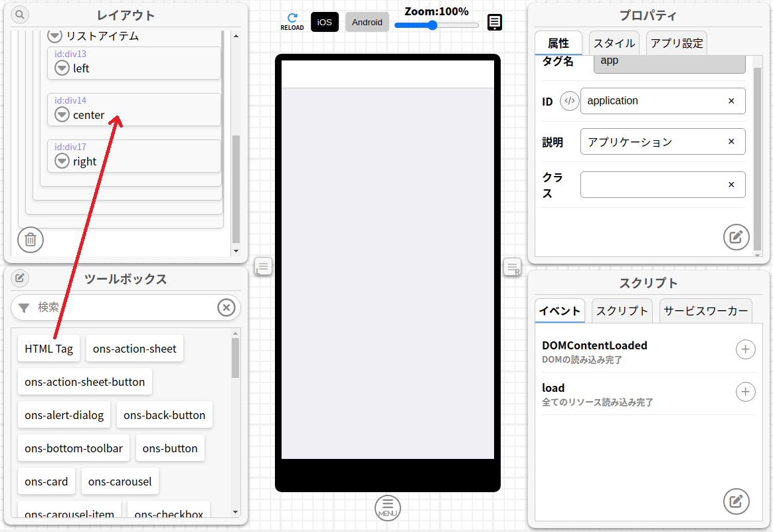
Task: Click the trash can delete icon
Action: 31,240
